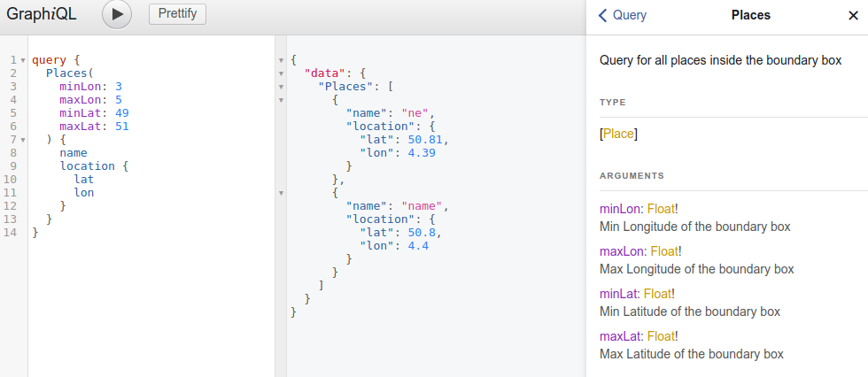The height and width of the screenshot is (377, 868).
Task: Open Float type of minLat argument
Action: [x=657, y=294]
